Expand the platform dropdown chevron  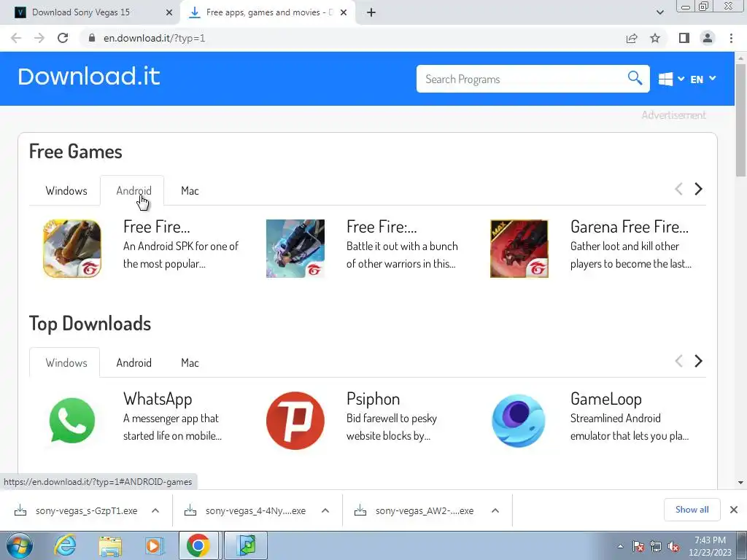tap(681, 79)
